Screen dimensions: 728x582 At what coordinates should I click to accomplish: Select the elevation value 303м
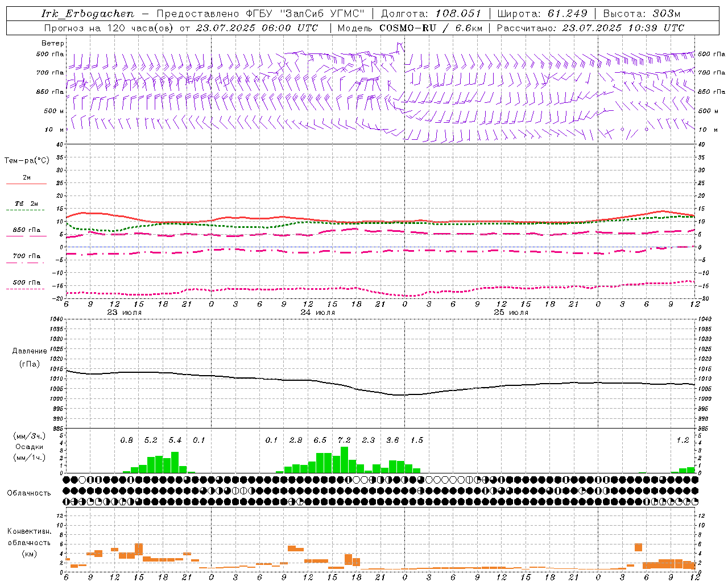(666, 14)
